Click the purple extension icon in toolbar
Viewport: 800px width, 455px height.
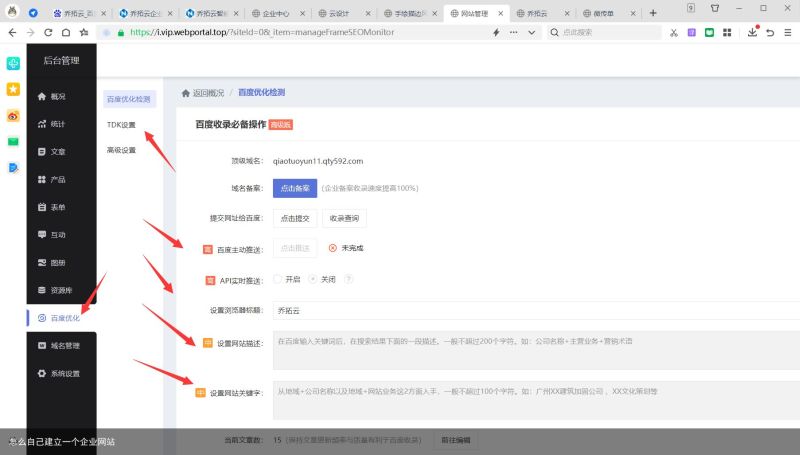click(x=691, y=32)
